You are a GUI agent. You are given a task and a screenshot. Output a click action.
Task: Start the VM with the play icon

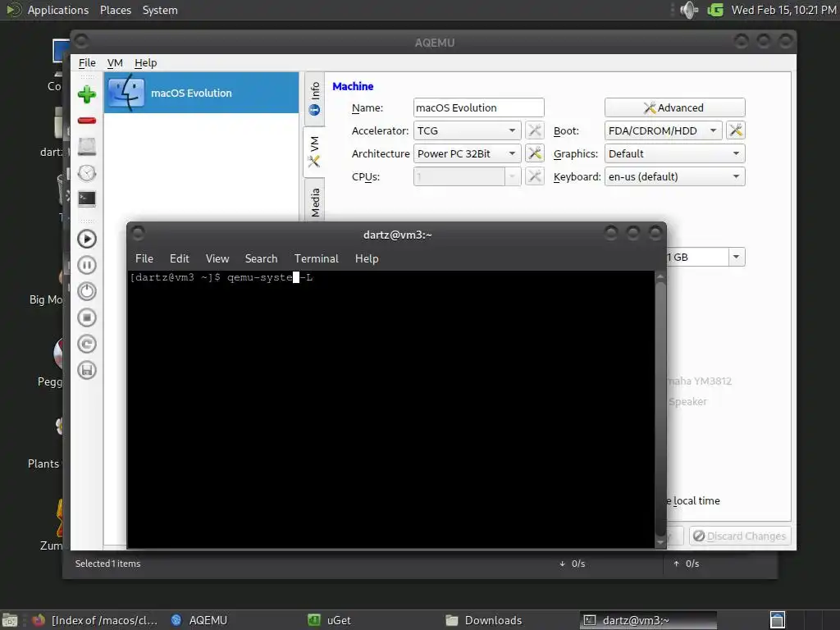click(x=87, y=239)
